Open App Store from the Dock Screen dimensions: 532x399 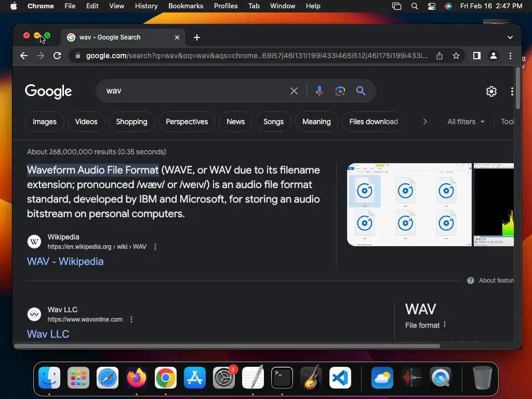click(x=195, y=377)
